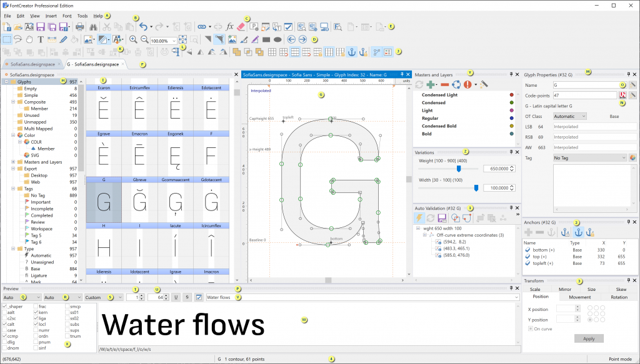Enable the smcp feature checkbox
This screenshot has height=364, width=640.
click(x=67, y=306)
